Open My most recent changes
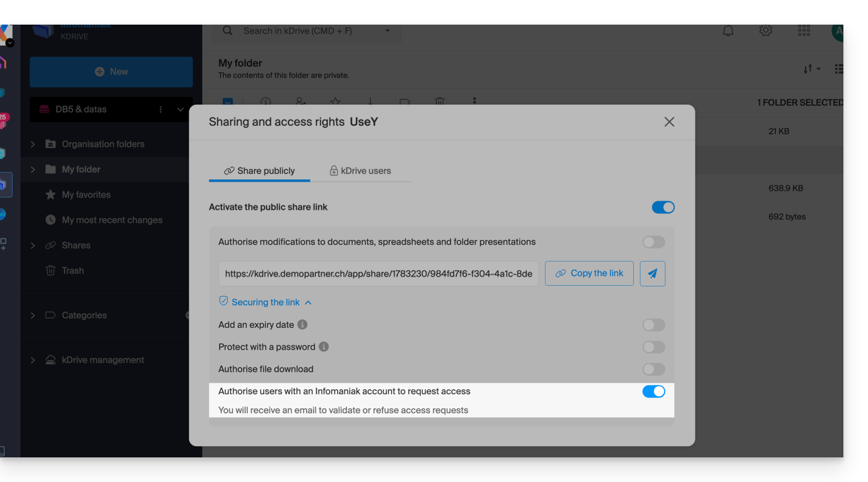 tap(112, 220)
